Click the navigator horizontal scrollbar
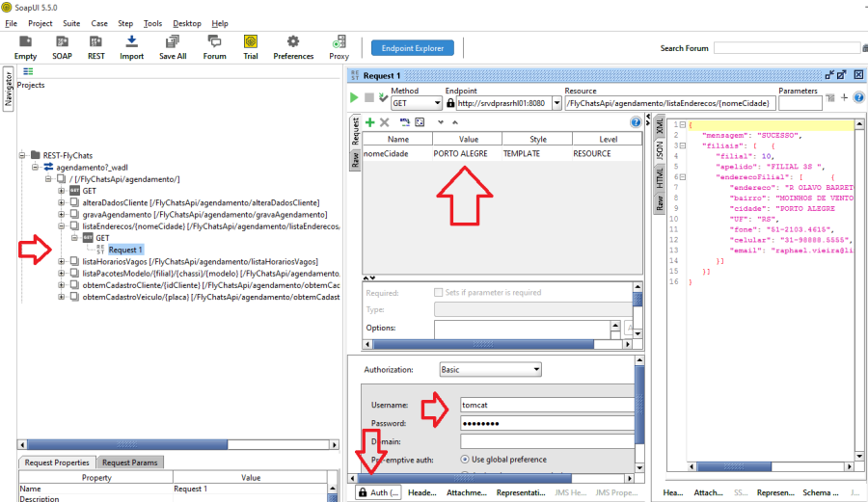 [178, 444]
